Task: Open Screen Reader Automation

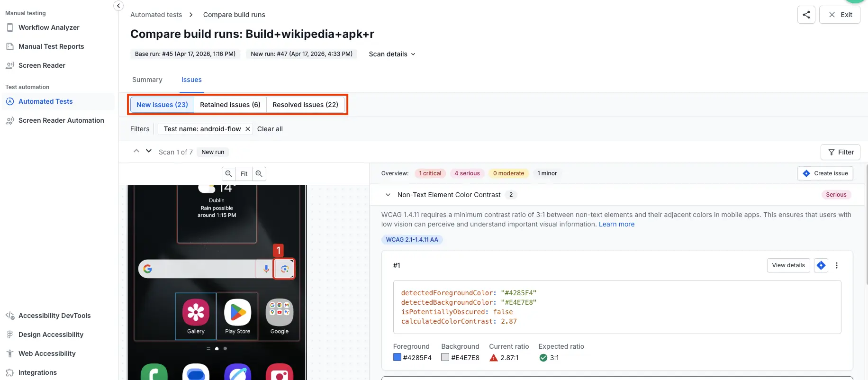Action: point(61,120)
